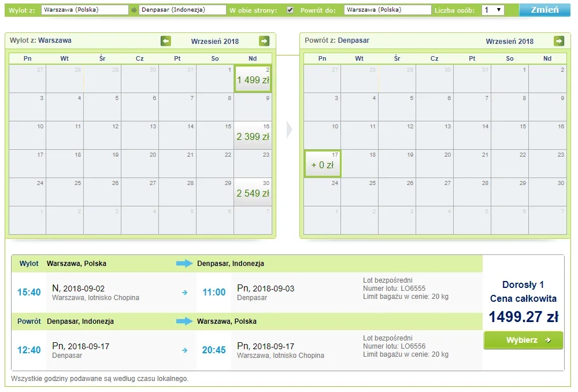Select return date 17 with + 0 zł
Viewport: 578px width, 392px height.
coord(323,164)
